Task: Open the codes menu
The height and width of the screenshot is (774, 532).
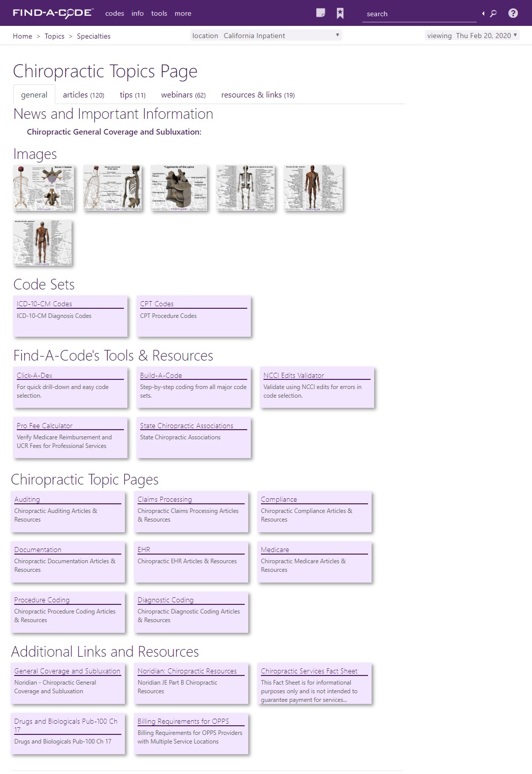Action: (115, 14)
